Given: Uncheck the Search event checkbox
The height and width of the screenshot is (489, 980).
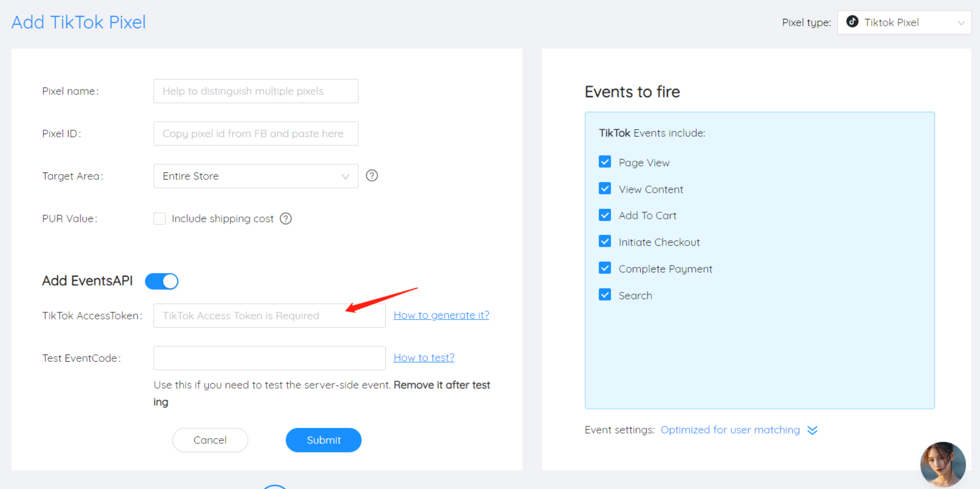Looking at the screenshot, I should point(605,295).
